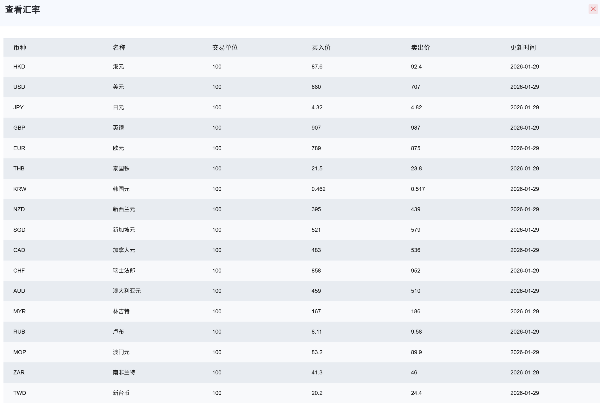Click the 港元 name in the HKD row
The height and width of the screenshot is (404, 600).
coord(118,67)
